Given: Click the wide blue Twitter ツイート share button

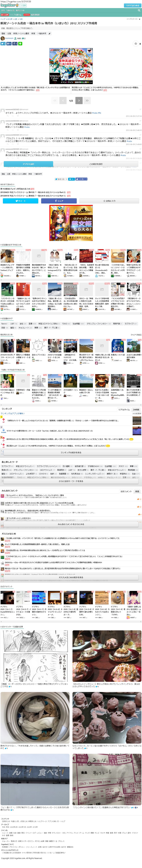Looking at the screenshot, I should point(21,200).
